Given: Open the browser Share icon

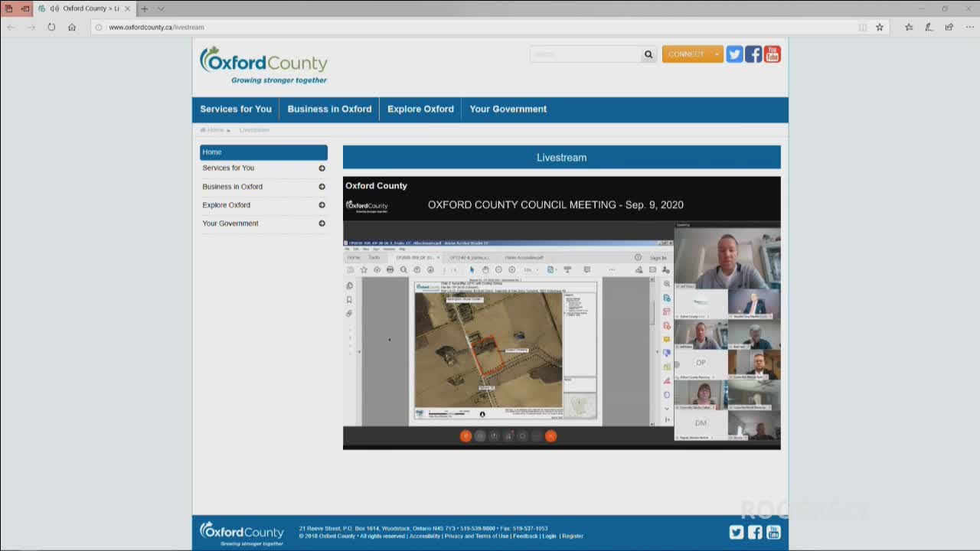Looking at the screenshot, I should 949,27.
